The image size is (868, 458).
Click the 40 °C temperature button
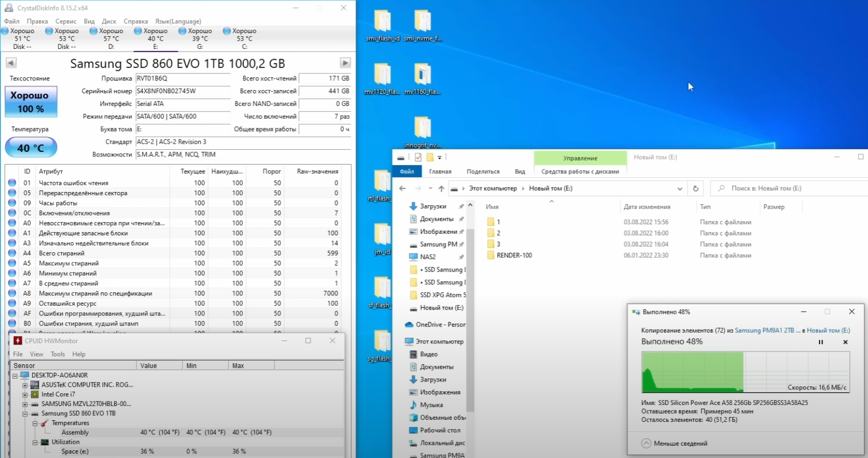click(31, 148)
